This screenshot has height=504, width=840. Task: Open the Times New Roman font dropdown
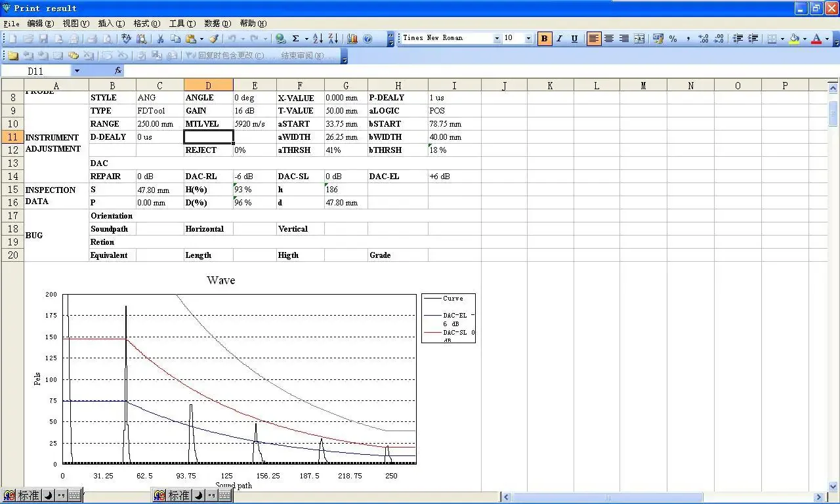(x=497, y=39)
